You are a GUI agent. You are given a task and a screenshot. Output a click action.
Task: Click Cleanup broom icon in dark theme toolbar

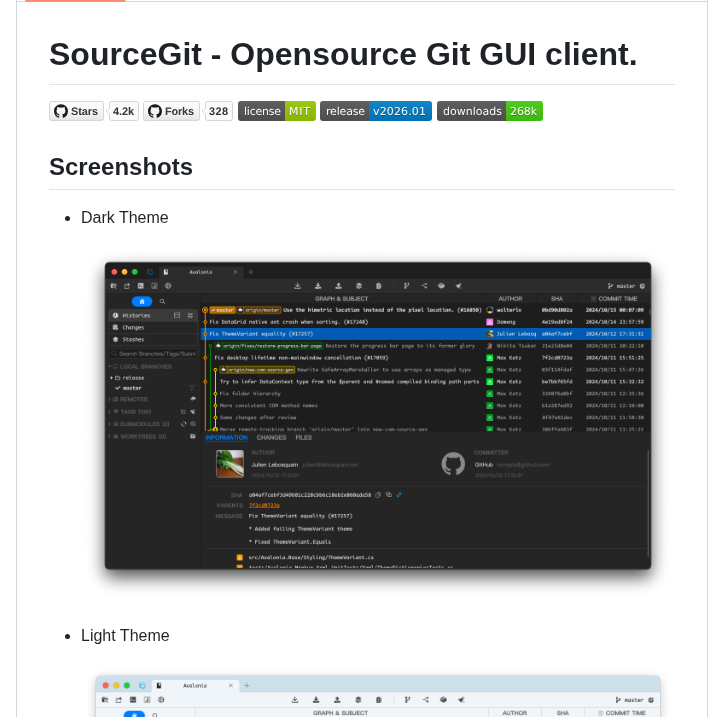pyautogui.click(x=459, y=286)
